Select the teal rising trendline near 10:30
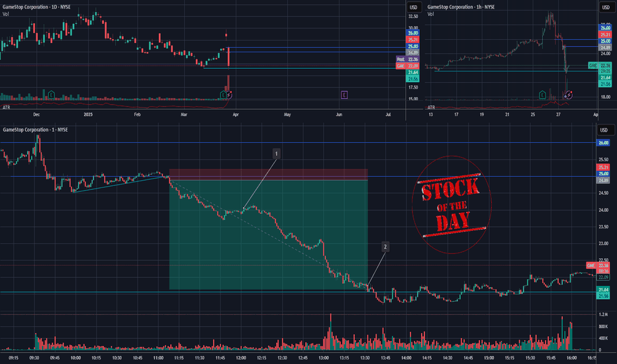This screenshot has height=364, width=617. 119,185
